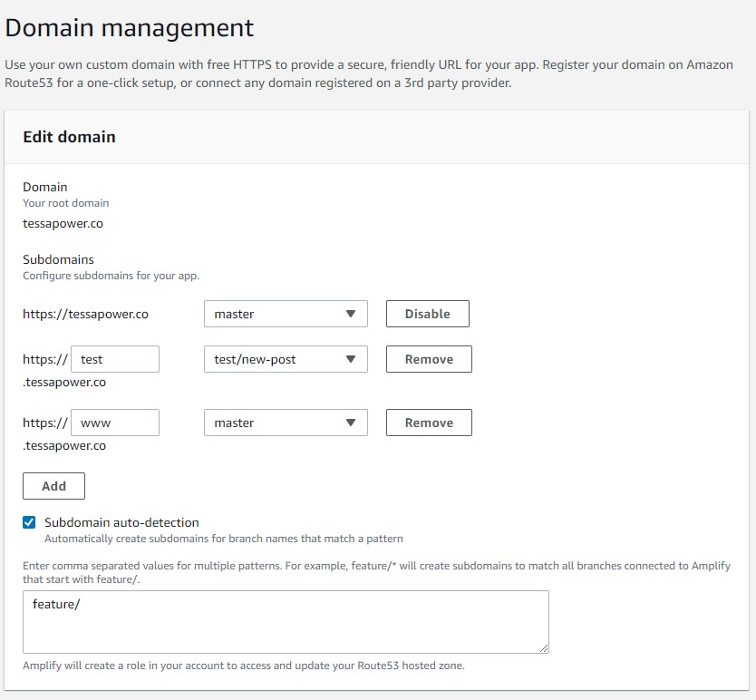Select the feature/ pattern text area
This screenshot has width=756, height=700.
coord(286,622)
